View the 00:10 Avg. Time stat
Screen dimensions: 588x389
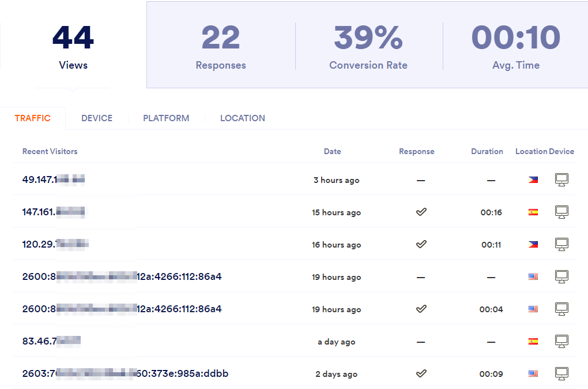[x=516, y=46]
